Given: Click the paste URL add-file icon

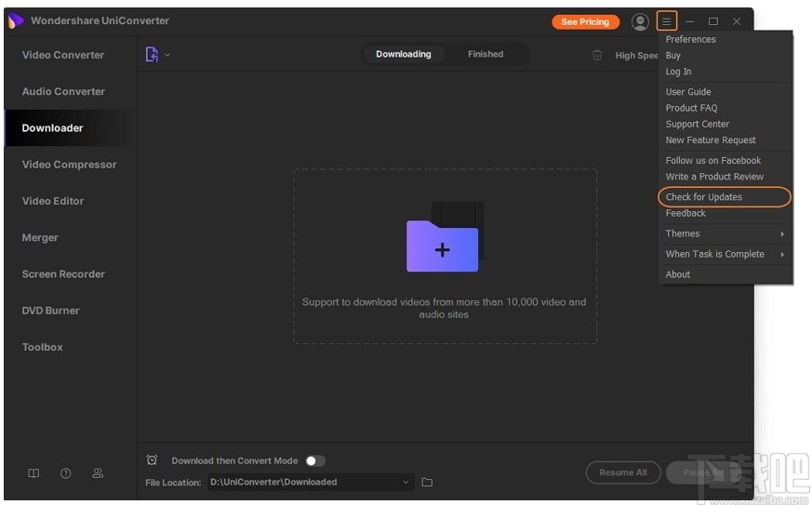Looking at the screenshot, I should (x=152, y=54).
